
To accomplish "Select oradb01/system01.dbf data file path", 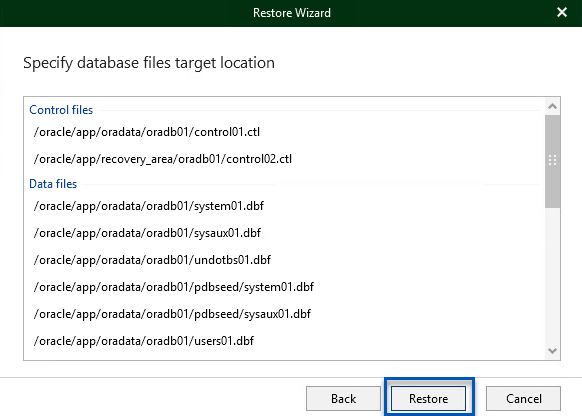I will point(148,206).
